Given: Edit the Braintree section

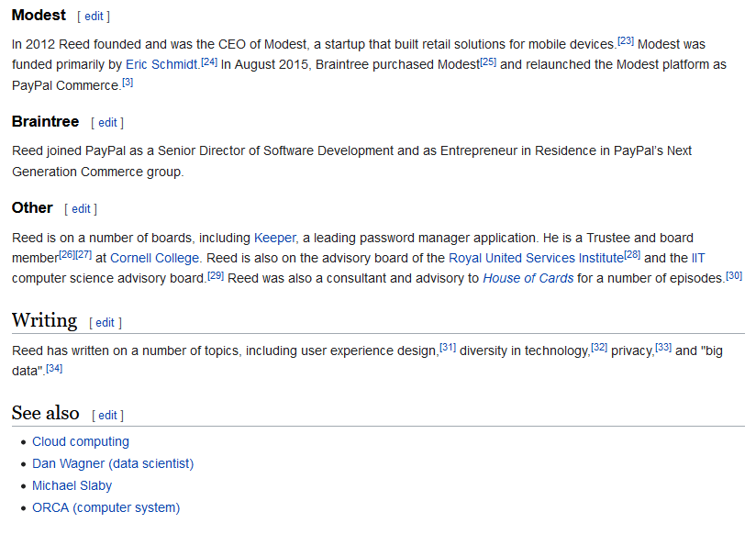Looking at the screenshot, I should (107, 123).
